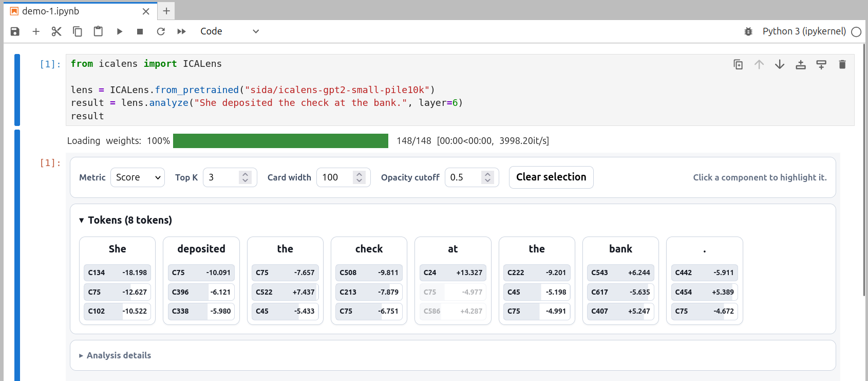Click the output cell blue collapser bar
This screenshot has height=381, width=868.
click(17, 255)
